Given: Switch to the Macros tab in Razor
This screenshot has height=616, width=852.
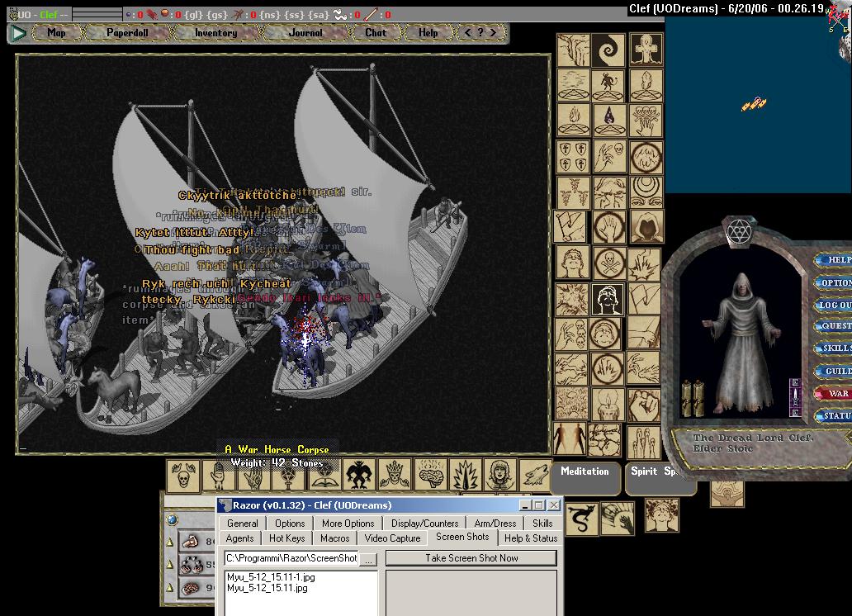Looking at the screenshot, I should pyautogui.click(x=334, y=538).
